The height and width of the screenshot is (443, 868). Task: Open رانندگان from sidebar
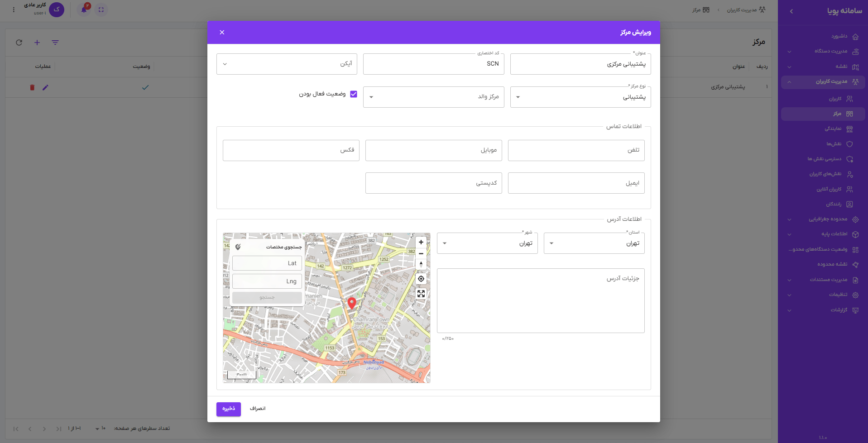tap(823, 204)
